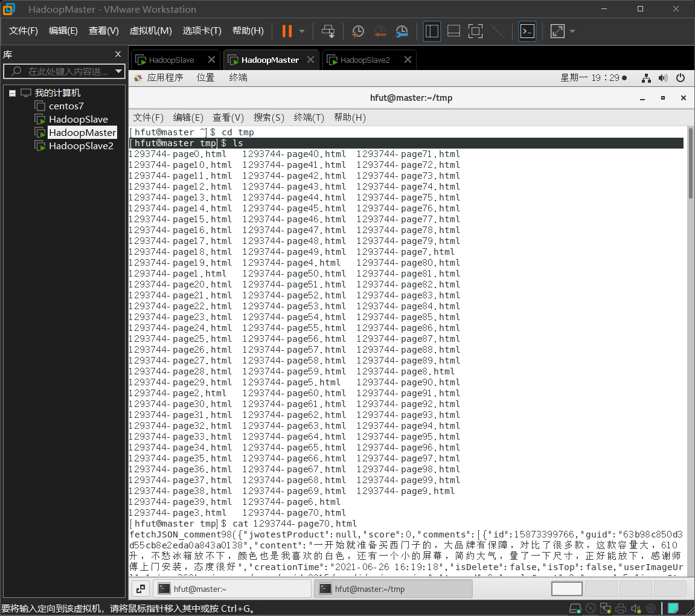Image resolution: width=695 pixels, height=616 pixels.
Task: Open the power options dropdown arrow
Action: click(302, 31)
